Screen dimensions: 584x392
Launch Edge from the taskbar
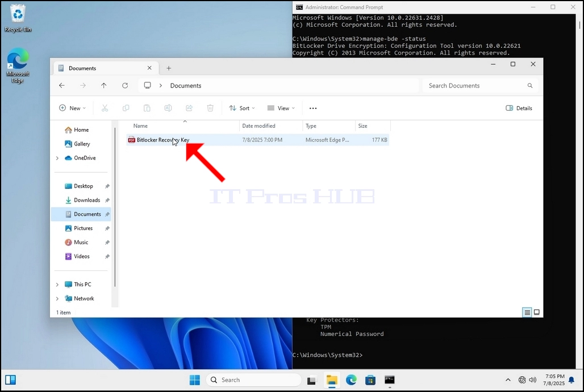pyautogui.click(x=351, y=380)
